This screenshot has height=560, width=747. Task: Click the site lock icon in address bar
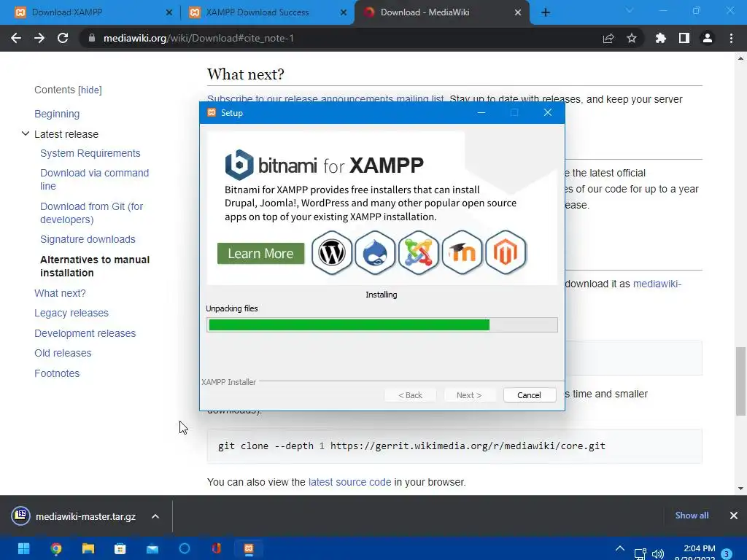click(91, 38)
